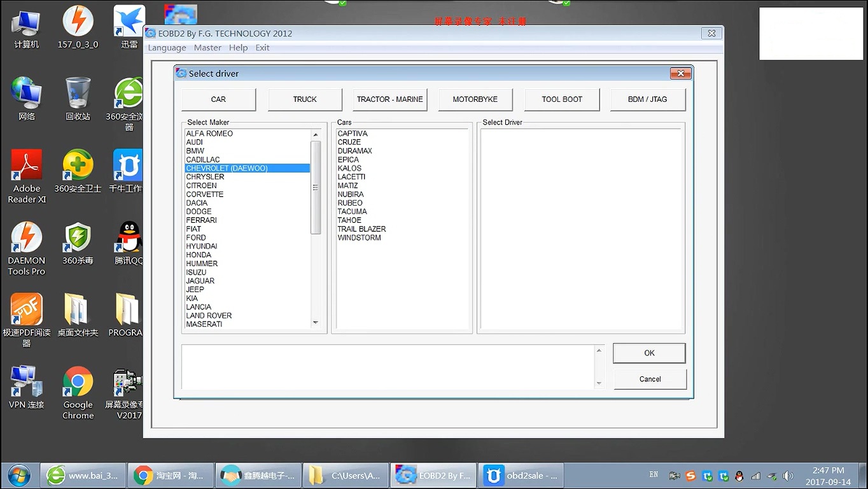Viewport: 868px width, 489px height.
Task: Select the TRACTOR - MARINE category button
Action: pyautogui.click(x=390, y=99)
